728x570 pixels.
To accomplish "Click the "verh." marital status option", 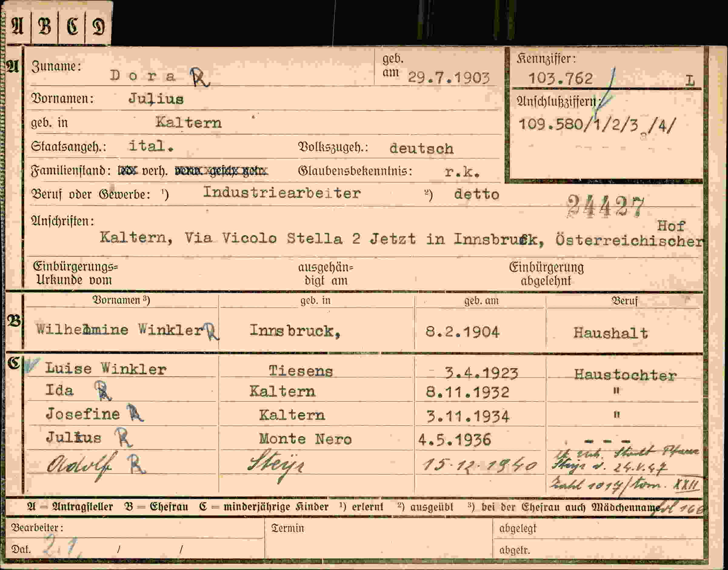I will click(x=155, y=171).
